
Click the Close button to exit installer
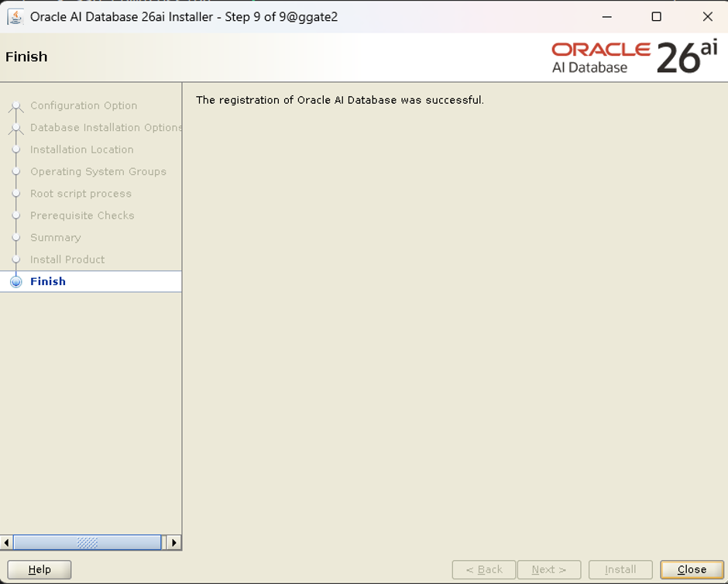tap(692, 569)
